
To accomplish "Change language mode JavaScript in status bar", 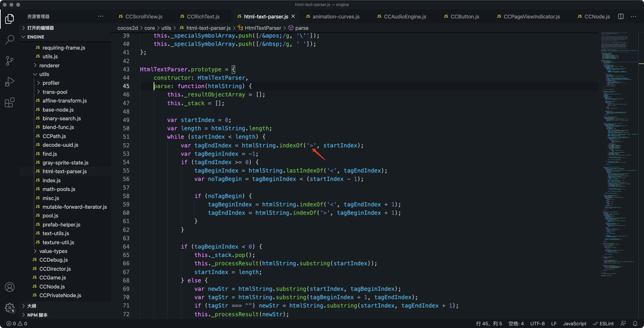I will coord(575,324).
